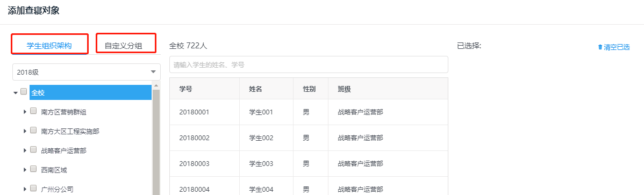Enable the 西南区域 checkbox
644x195 pixels.
[x=34, y=169]
